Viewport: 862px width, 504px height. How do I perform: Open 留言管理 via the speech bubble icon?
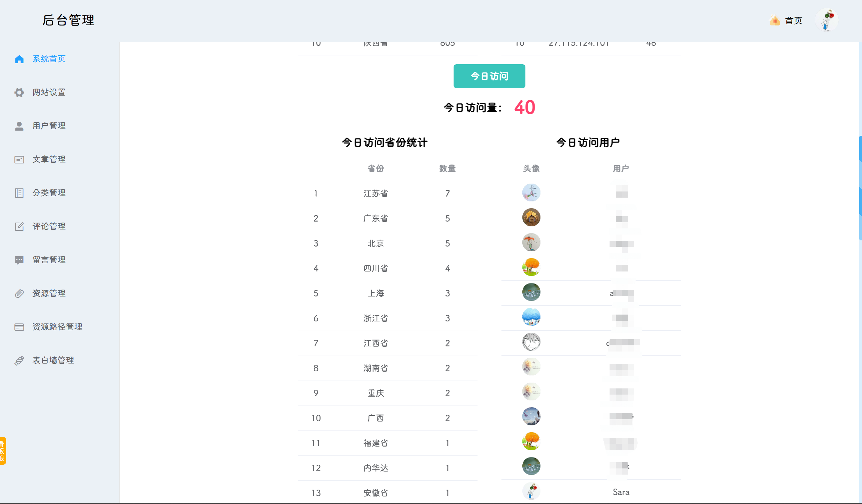click(x=19, y=260)
